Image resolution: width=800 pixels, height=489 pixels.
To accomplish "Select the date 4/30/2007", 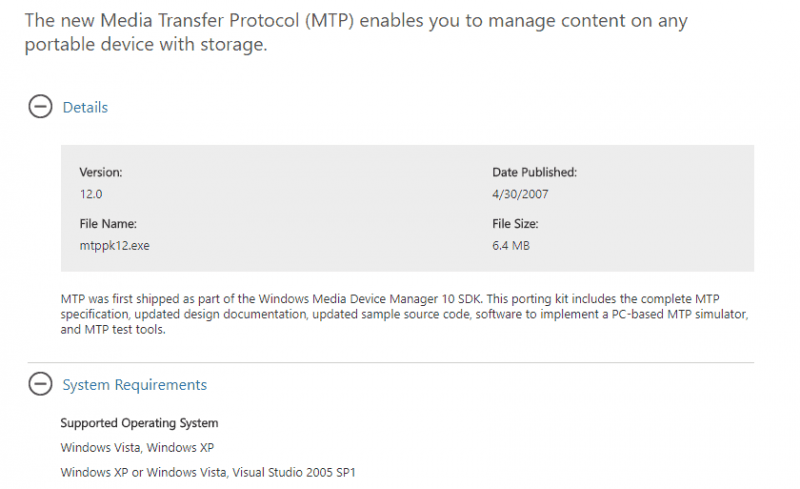I will click(x=520, y=194).
